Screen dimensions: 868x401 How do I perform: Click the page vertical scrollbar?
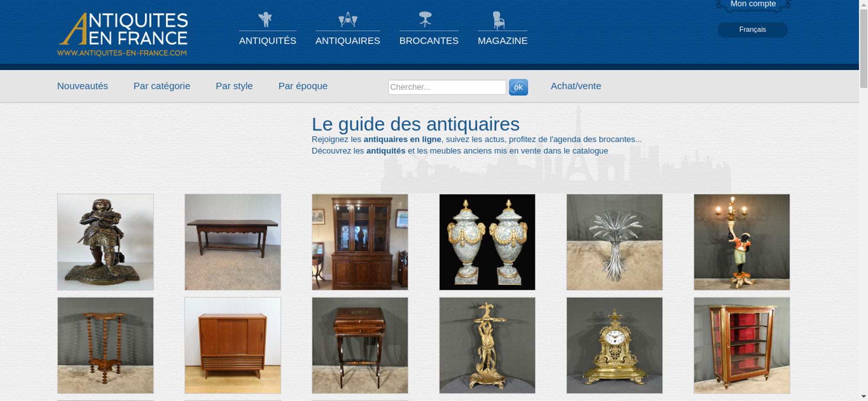point(864,200)
